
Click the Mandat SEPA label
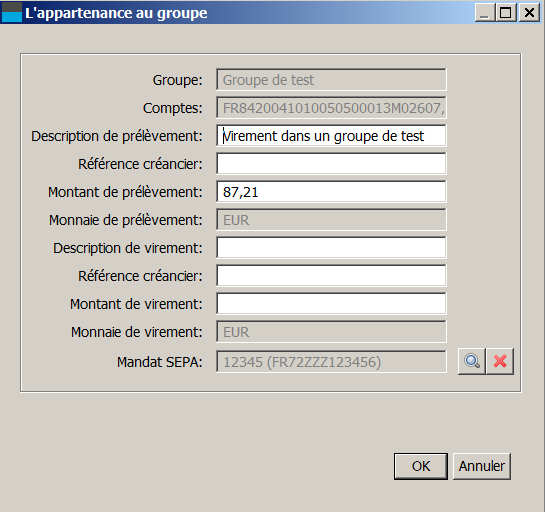(160, 362)
